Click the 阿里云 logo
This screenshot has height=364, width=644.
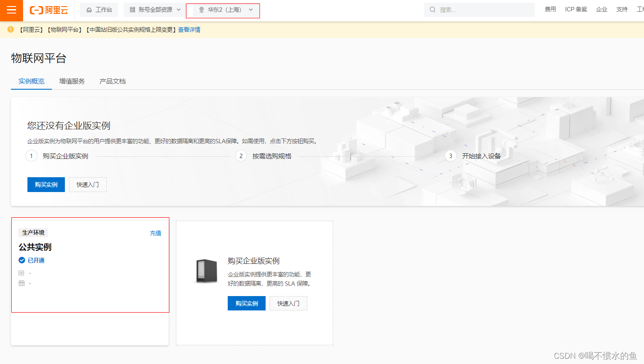pyautogui.click(x=49, y=10)
